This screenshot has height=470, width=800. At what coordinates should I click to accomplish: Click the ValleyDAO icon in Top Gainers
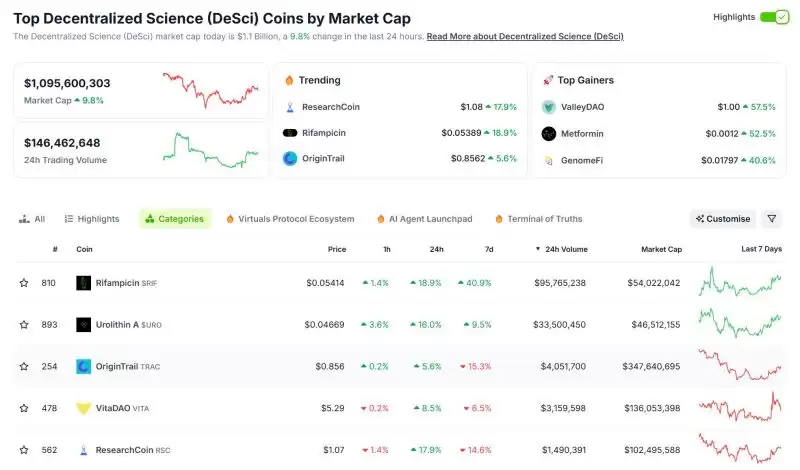(x=549, y=107)
